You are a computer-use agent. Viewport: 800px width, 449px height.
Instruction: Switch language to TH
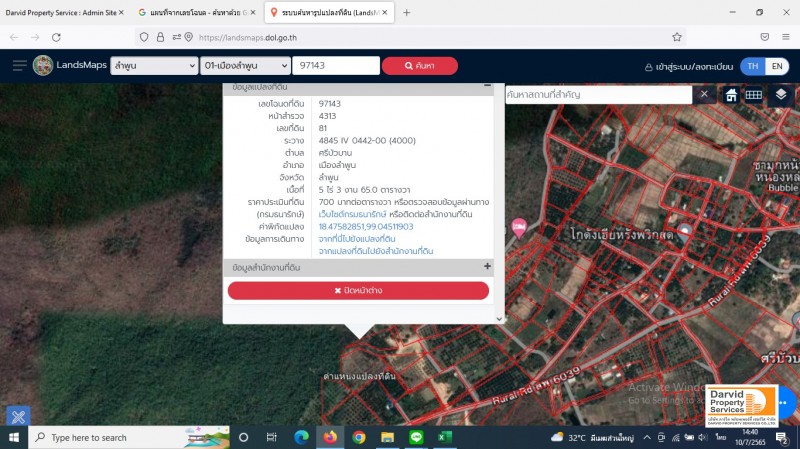752,66
